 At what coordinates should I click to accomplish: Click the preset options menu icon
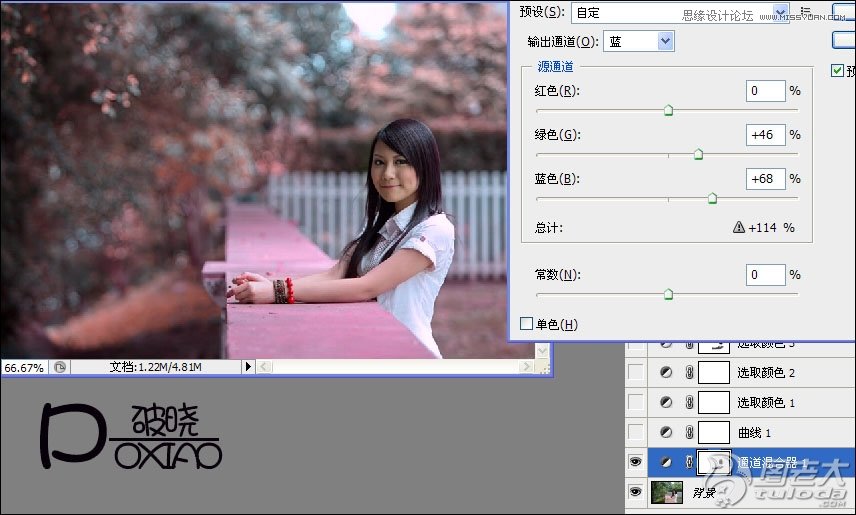coord(806,11)
